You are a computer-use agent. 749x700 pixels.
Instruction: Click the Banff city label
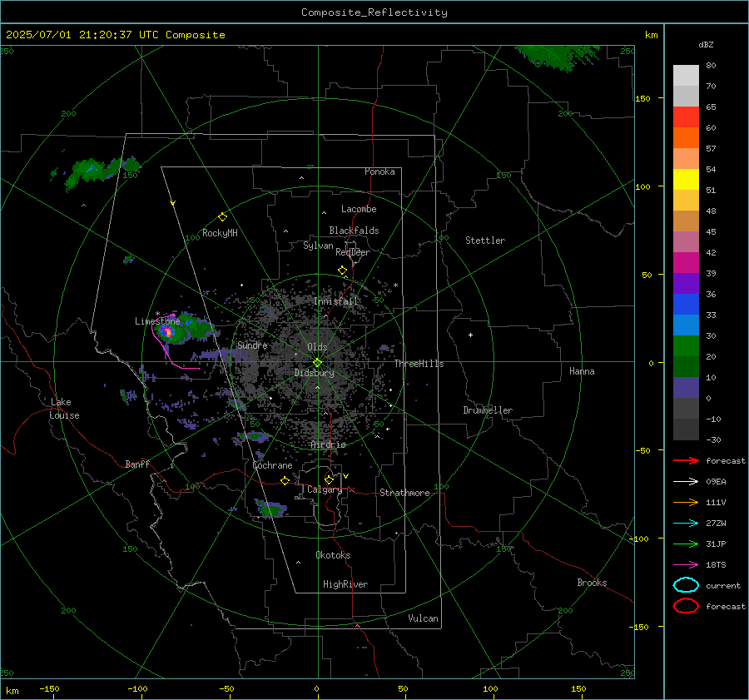click(137, 464)
